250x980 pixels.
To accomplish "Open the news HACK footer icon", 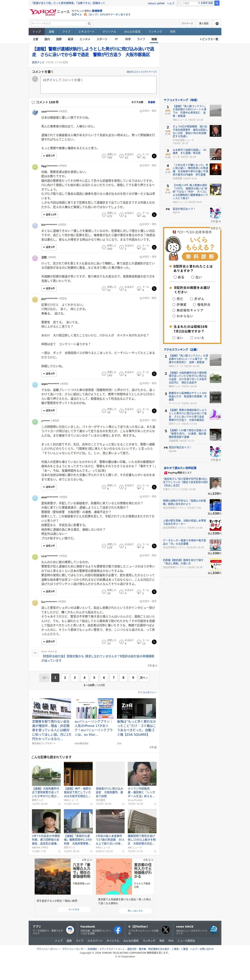I will (x=214, y=930).
